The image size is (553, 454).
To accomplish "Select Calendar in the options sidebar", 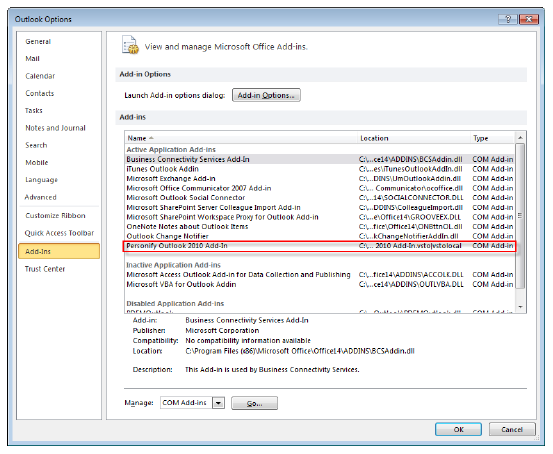I will coord(40,76).
